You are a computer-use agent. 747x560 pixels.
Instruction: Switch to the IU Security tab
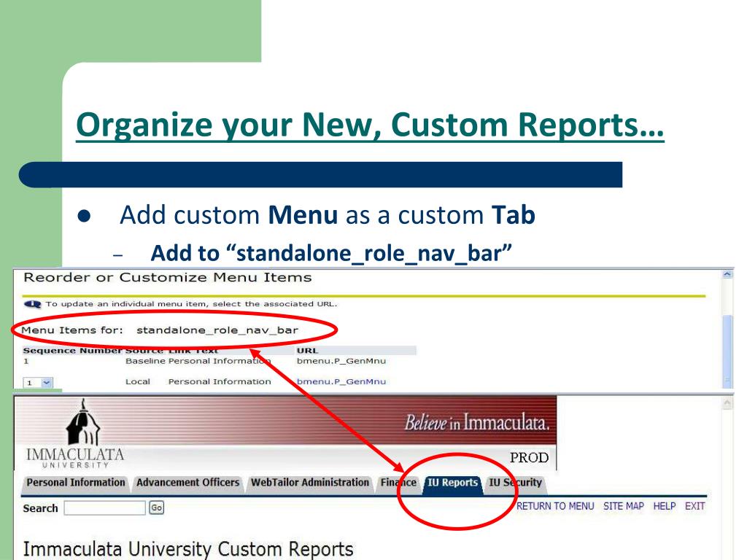click(x=516, y=483)
